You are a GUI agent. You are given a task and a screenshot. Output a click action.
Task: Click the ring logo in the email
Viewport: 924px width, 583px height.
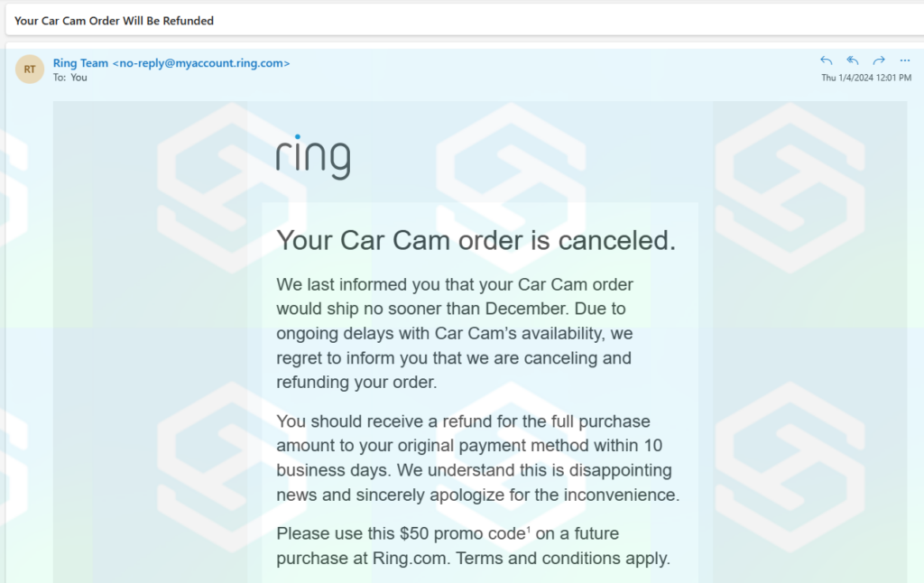coord(312,158)
